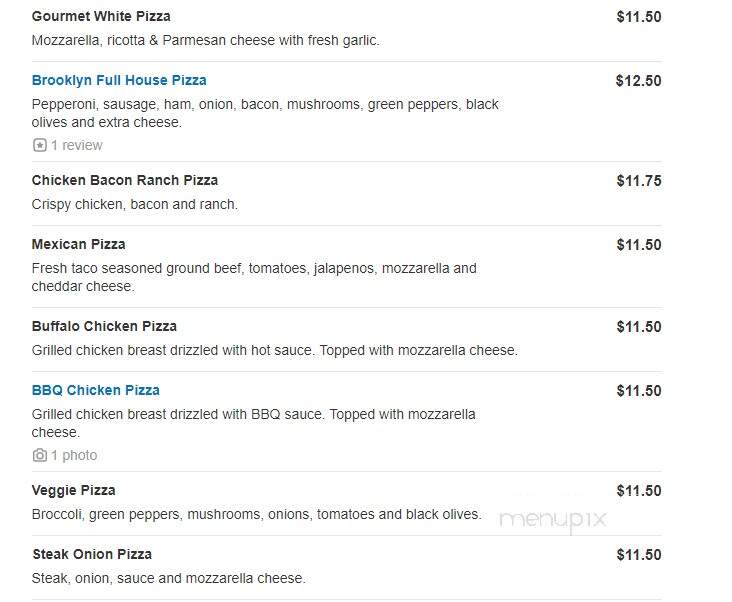Image resolution: width=732 pixels, height=602 pixels.
Task: Click the Veggie Pizza ingredients description
Action: (x=256, y=514)
